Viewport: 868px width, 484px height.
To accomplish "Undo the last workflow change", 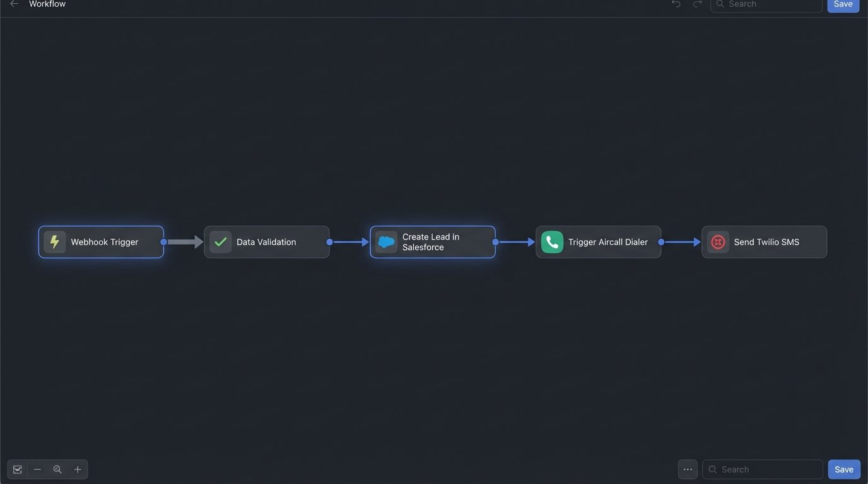I will click(x=676, y=4).
